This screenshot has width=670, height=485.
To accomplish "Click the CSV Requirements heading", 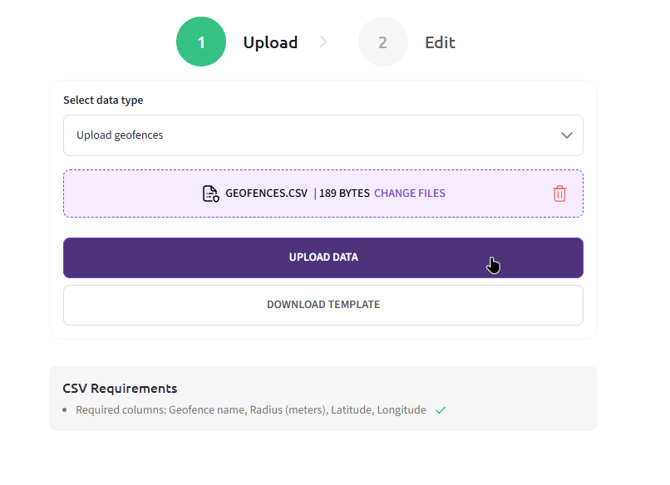I will 120,388.
